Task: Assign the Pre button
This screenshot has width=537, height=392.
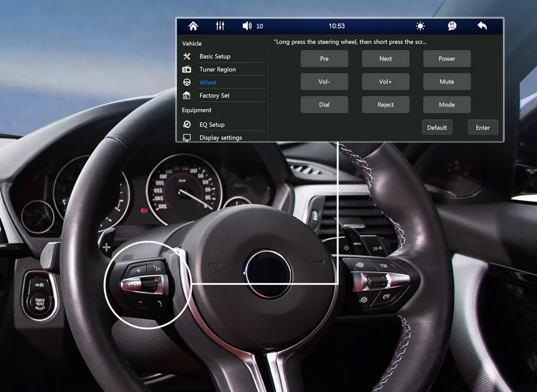Action: point(324,59)
